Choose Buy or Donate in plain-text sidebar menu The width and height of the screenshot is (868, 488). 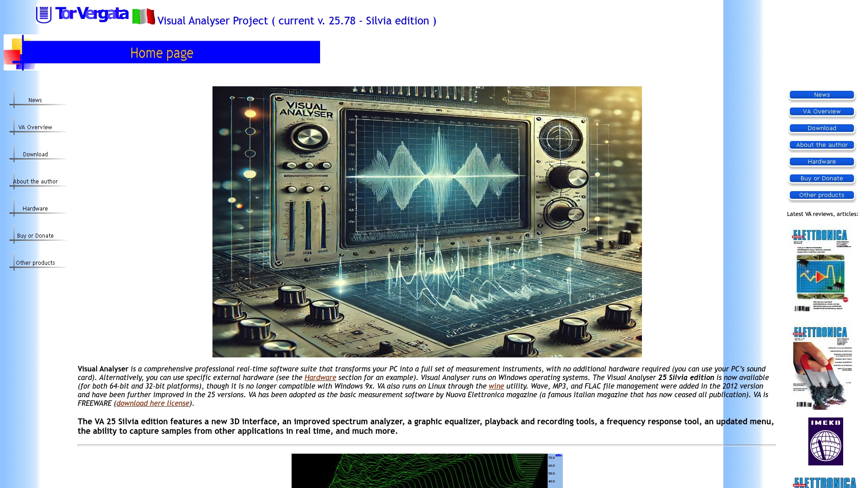[x=35, y=236]
